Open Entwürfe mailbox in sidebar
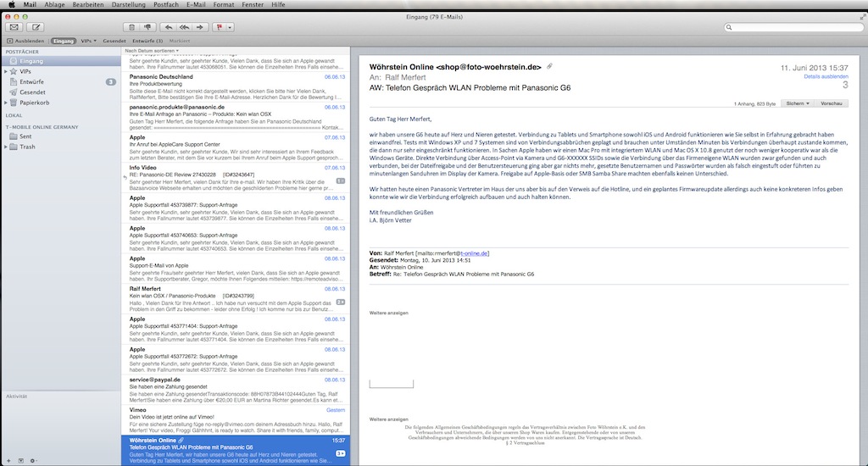This screenshot has height=466, width=868. [61, 82]
